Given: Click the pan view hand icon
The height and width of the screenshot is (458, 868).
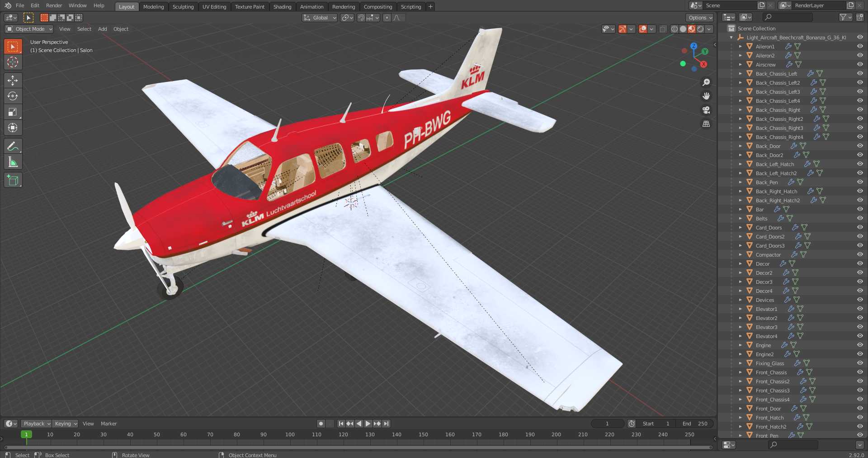Looking at the screenshot, I should coord(706,96).
